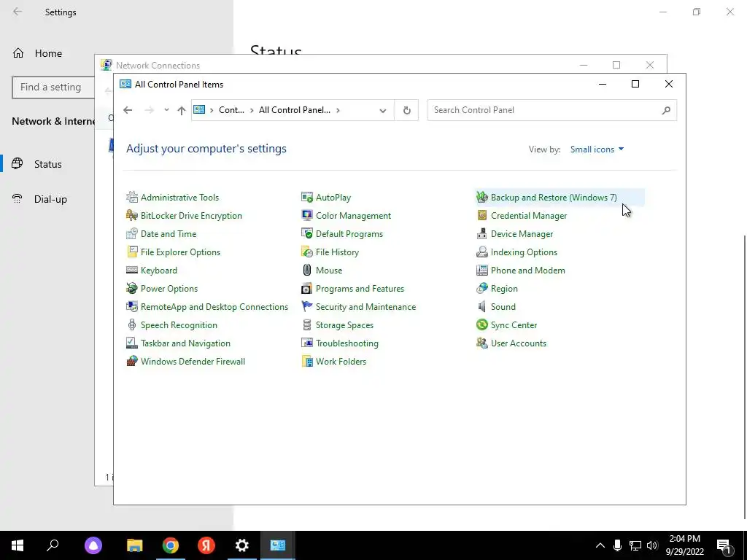747x560 pixels.
Task: Open the Administrative Tools icon
Action: 132,197
